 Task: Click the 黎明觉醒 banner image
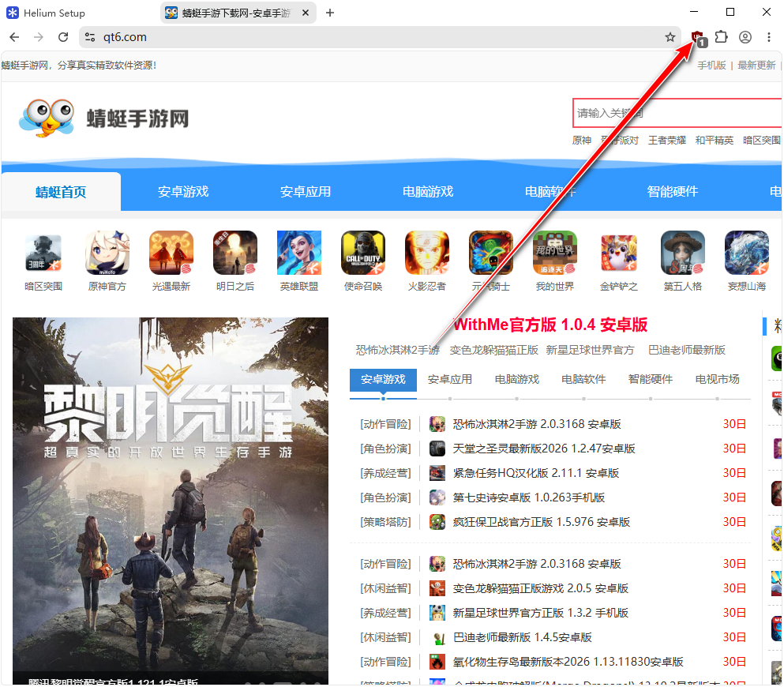tap(171, 501)
